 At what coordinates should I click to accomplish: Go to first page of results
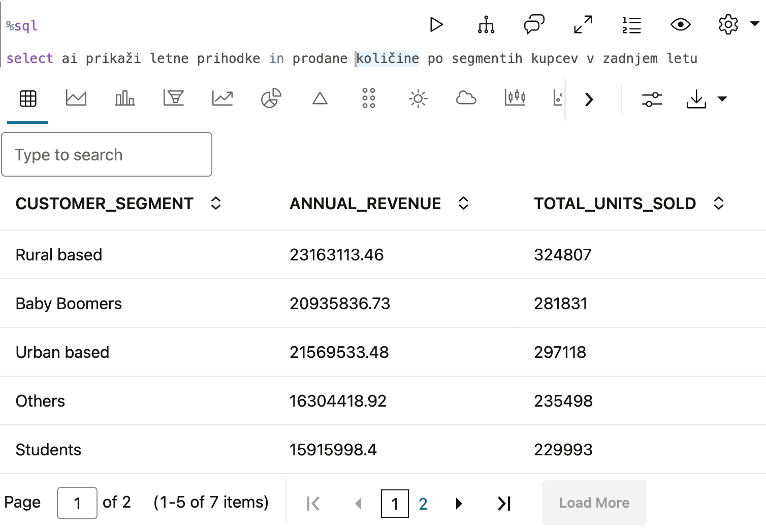pos(313,504)
